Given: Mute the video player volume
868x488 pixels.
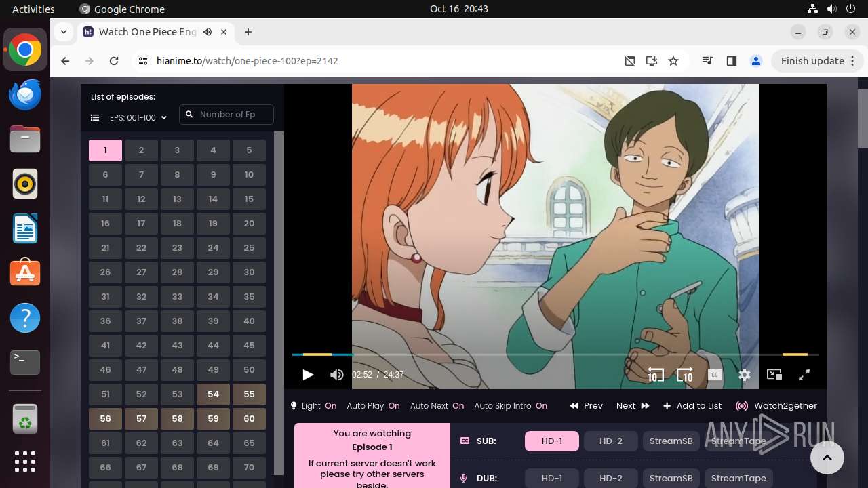Looking at the screenshot, I should pyautogui.click(x=336, y=374).
